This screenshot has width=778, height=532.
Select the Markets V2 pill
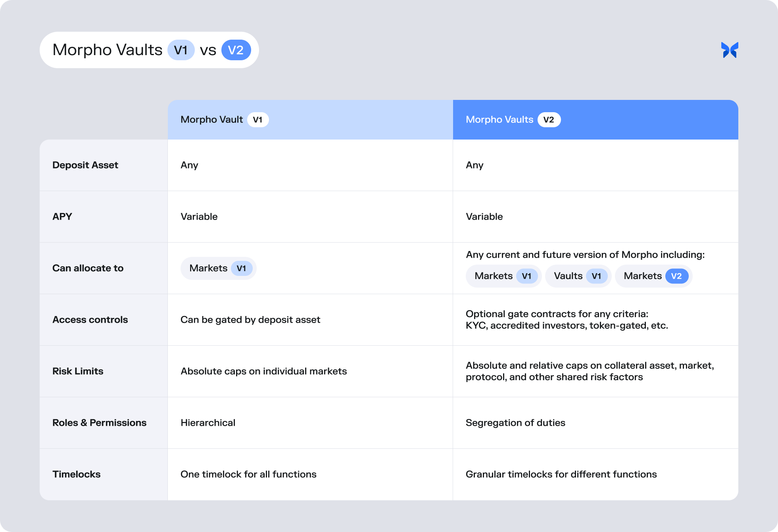tap(653, 276)
